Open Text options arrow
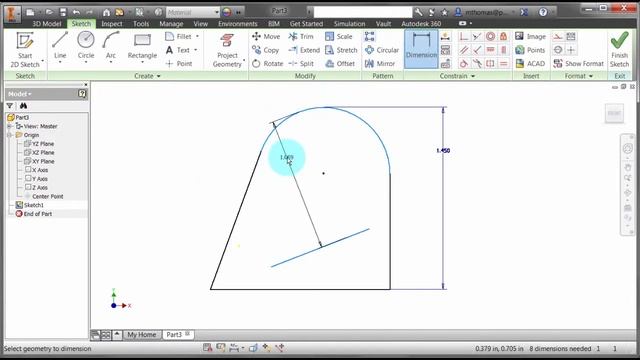This screenshot has height=360, width=640. click(x=196, y=50)
